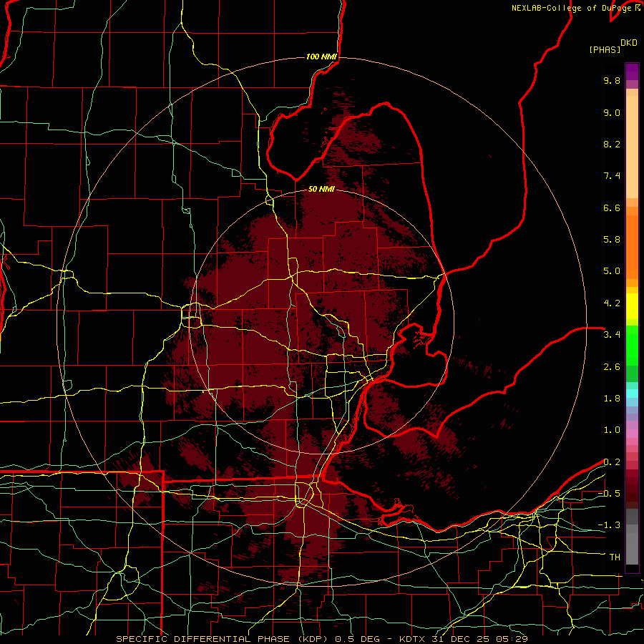This screenshot has height=644, width=644.
Task: Click the [PHAS] unit label
Action: coord(605,49)
